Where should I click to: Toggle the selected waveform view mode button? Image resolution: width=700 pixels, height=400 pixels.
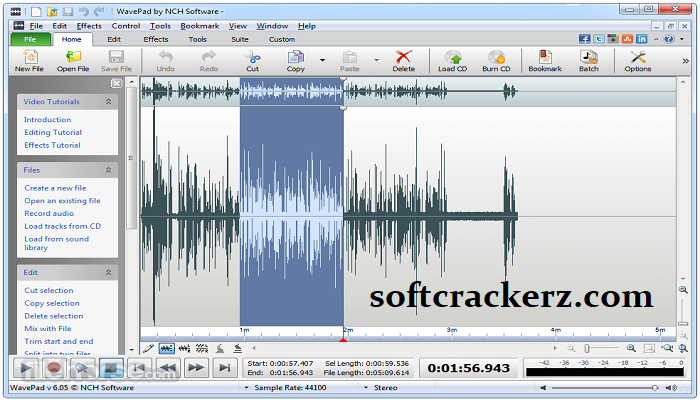click(x=167, y=348)
